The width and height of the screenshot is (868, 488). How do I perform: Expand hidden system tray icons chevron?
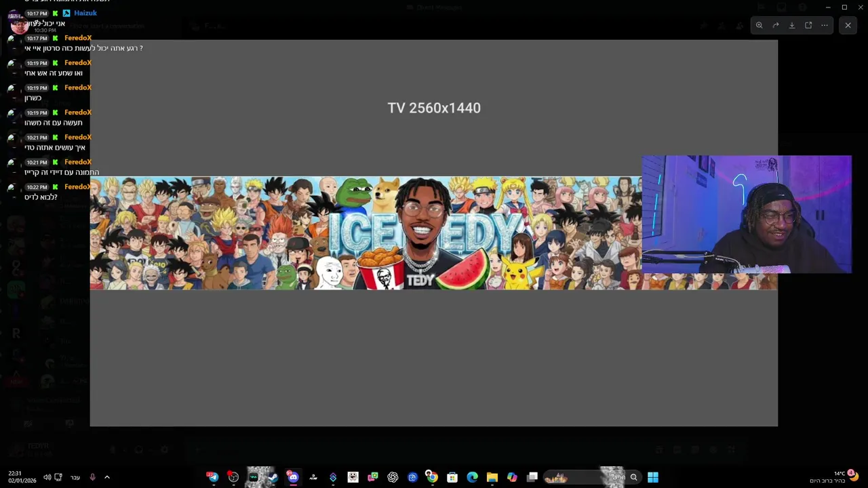pos(106,477)
